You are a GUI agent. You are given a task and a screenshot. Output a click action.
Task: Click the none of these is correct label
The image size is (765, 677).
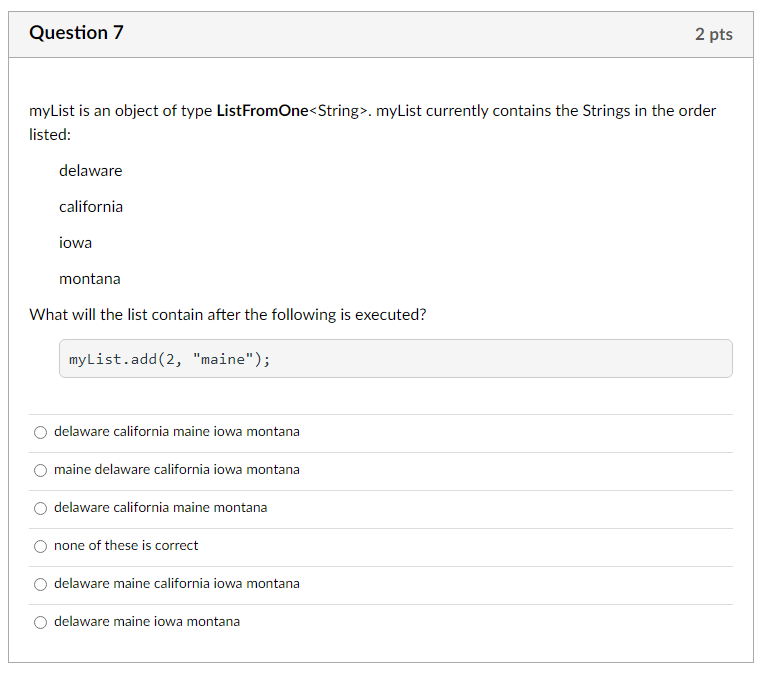point(126,546)
